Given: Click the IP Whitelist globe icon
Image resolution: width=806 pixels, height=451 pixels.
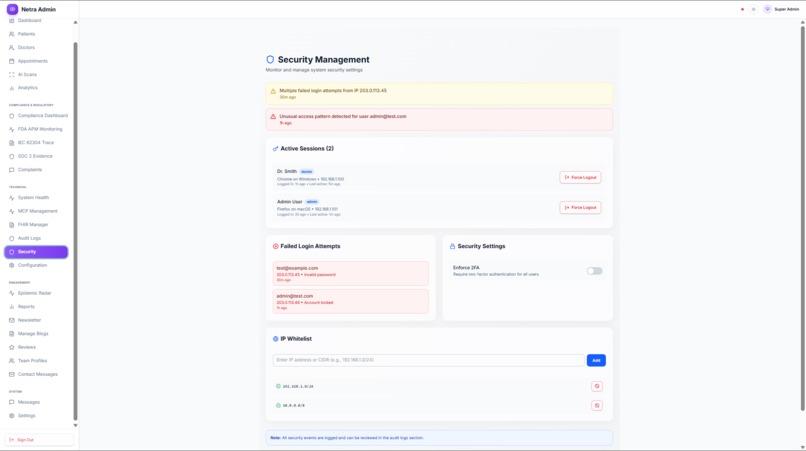Looking at the screenshot, I should point(276,339).
